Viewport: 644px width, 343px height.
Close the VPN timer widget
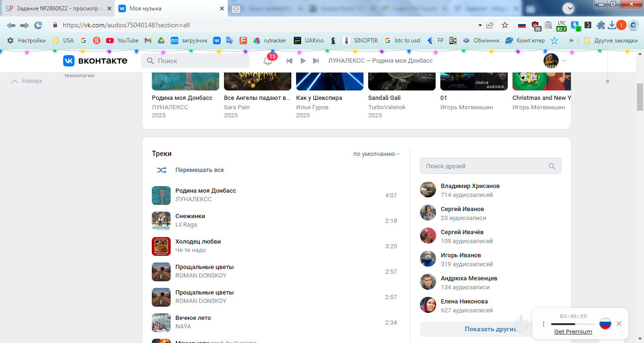tap(619, 324)
